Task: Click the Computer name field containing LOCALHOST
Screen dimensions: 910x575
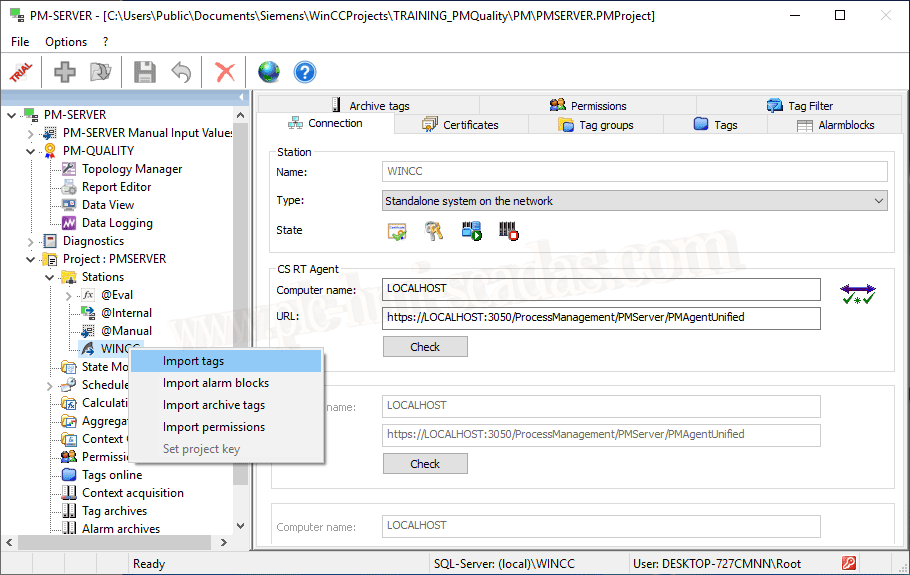Action: pos(601,290)
